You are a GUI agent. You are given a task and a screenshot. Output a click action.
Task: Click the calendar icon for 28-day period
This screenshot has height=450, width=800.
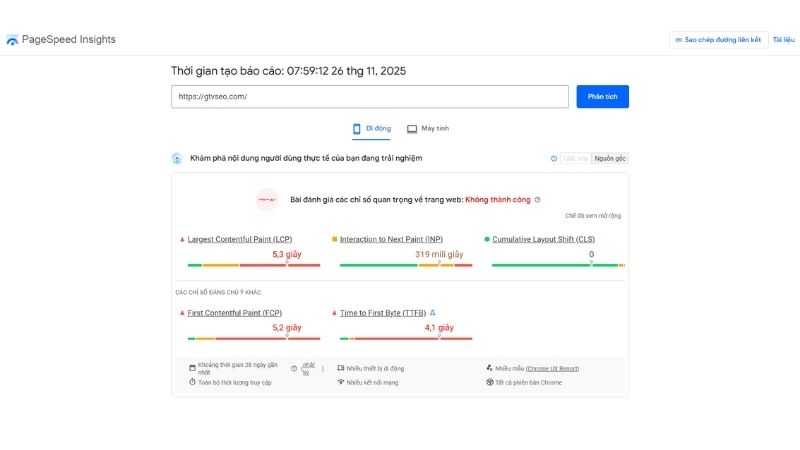click(192, 368)
